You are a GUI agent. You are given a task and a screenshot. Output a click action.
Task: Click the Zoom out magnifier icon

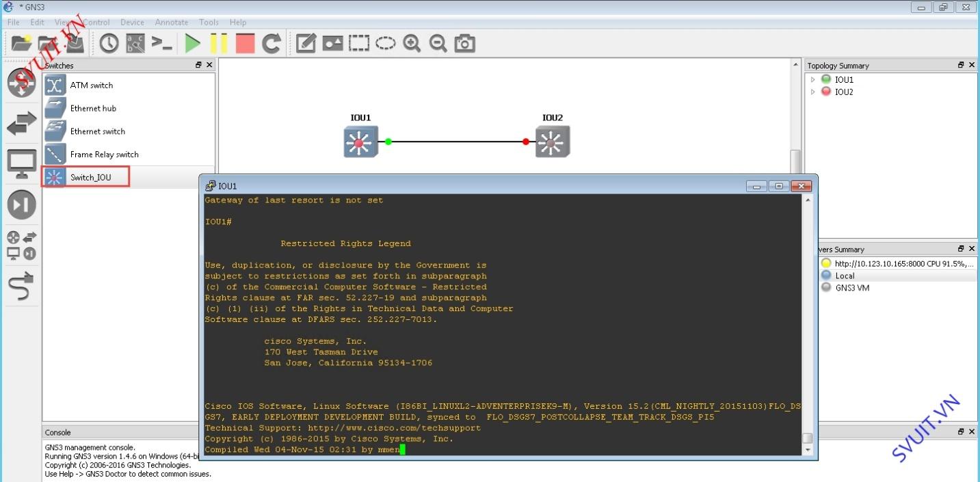(x=438, y=44)
